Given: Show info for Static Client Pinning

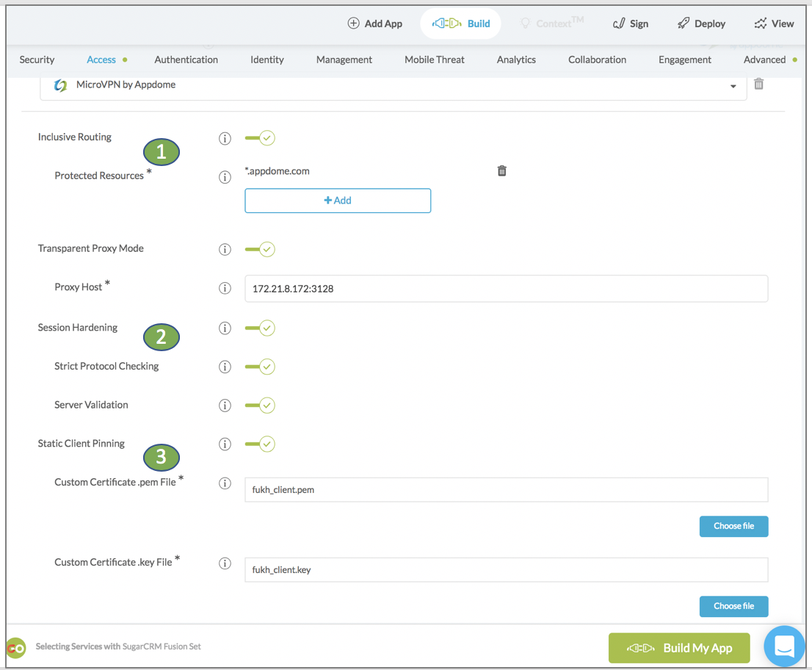Looking at the screenshot, I should [225, 444].
